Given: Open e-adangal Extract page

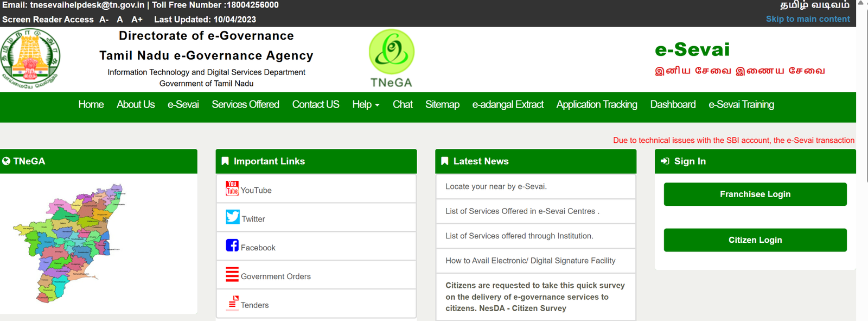Looking at the screenshot, I should tap(508, 105).
